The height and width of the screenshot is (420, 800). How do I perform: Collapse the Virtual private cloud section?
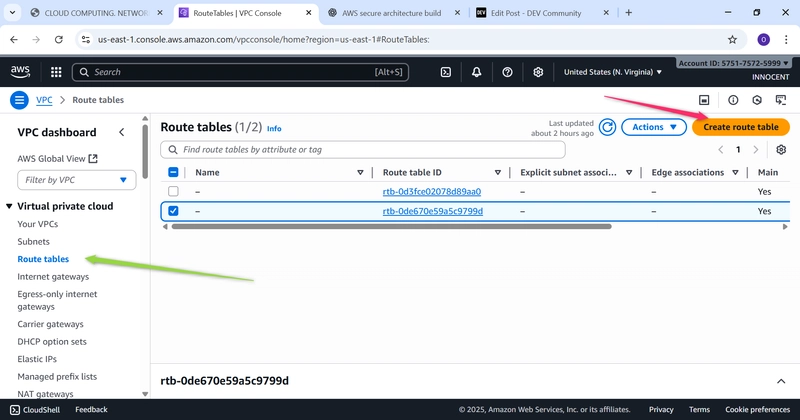click(9, 206)
